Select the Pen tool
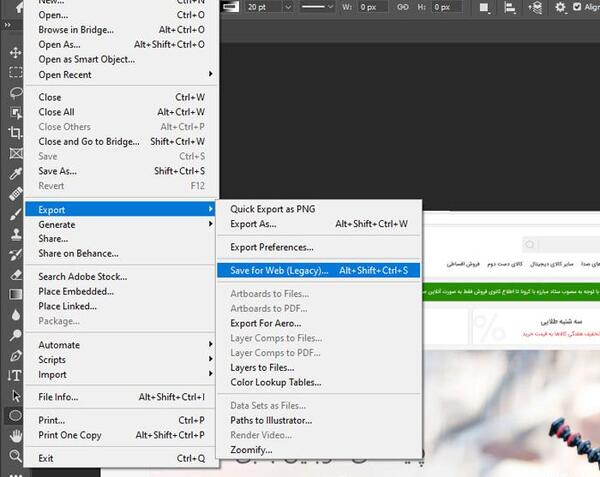Viewport: 600px width, 477px height. pos(15,355)
